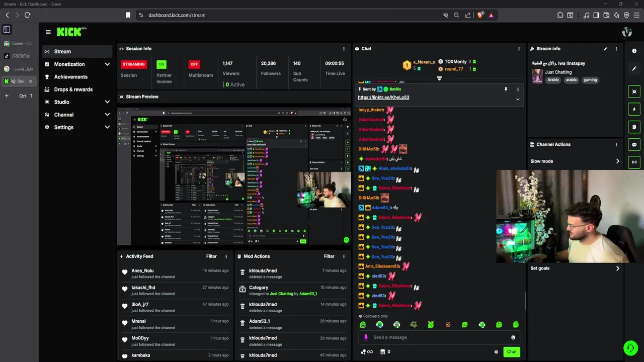Click the Just Chatting category link in Mod Actions
The image size is (644, 362).
coord(281,294)
